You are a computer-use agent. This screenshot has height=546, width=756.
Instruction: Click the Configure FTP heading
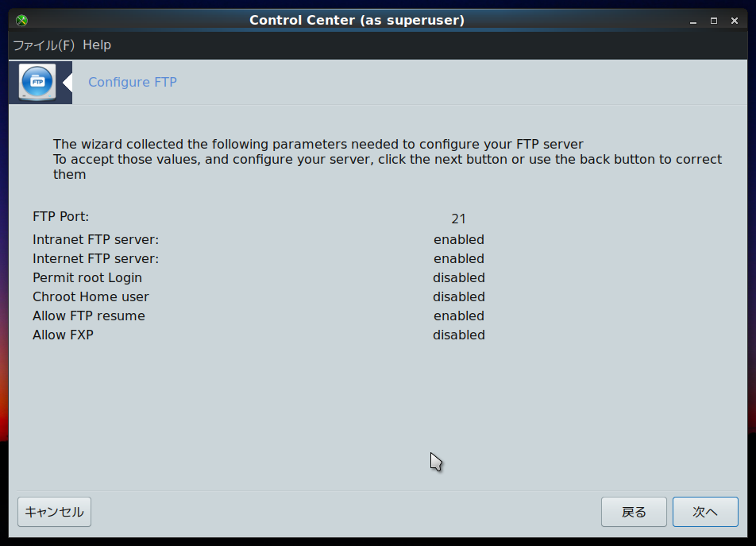[x=133, y=82]
